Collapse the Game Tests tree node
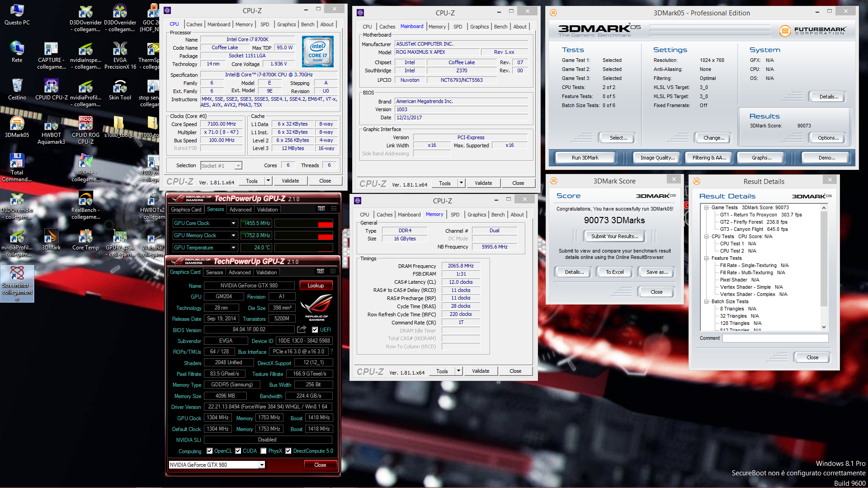Screen dimensions: 868x488 pyautogui.click(x=707, y=208)
